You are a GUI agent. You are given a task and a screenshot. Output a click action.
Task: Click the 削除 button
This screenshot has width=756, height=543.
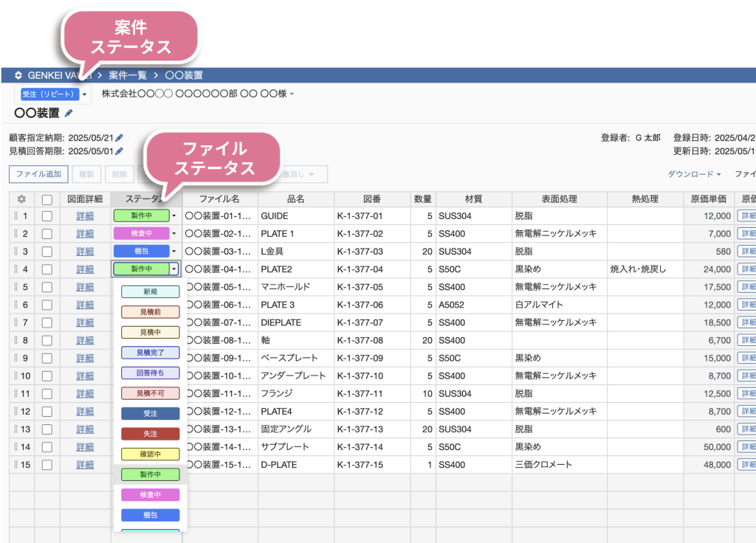coord(120,174)
